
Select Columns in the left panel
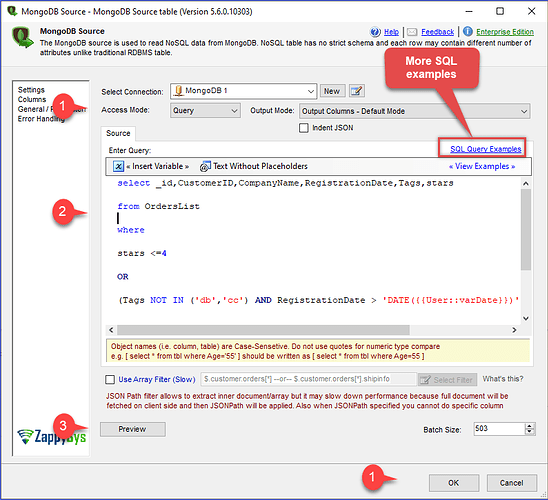(x=32, y=100)
